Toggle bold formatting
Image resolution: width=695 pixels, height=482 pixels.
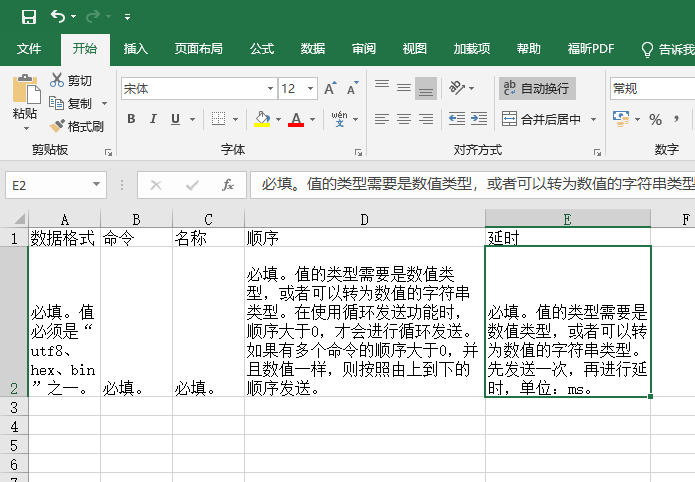pos(131,119)
